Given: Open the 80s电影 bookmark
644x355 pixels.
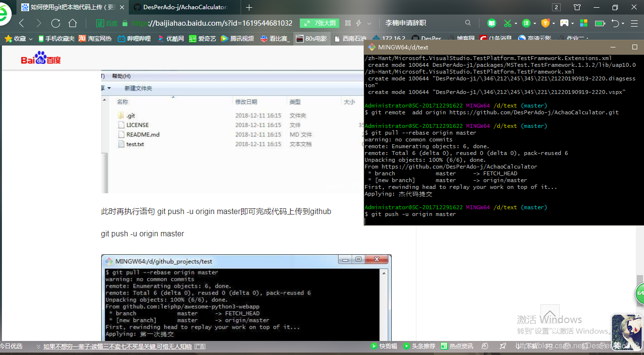Looking at the screenshot, I should coord(311,38).
